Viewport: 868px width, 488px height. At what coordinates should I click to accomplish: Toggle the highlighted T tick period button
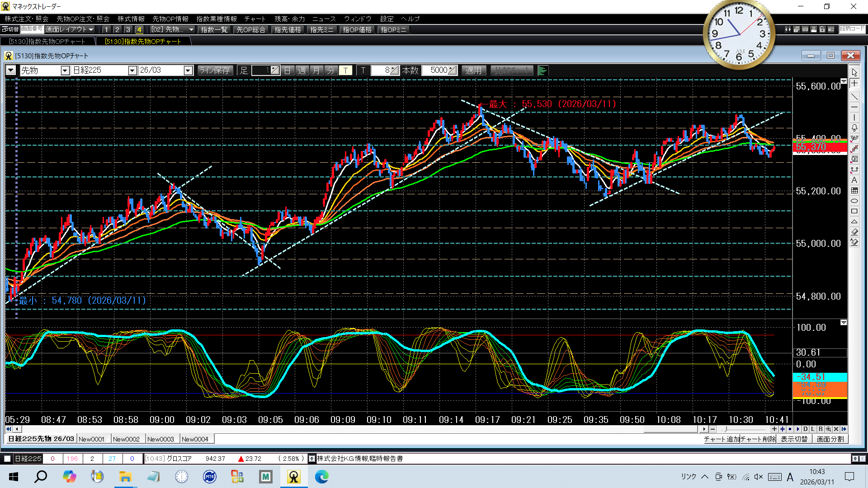[345, 70]
